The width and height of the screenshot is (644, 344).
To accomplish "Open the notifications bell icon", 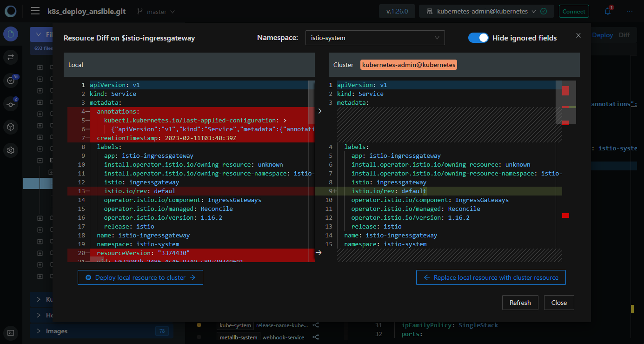I will pyautogui.click(x=608, y=11).
